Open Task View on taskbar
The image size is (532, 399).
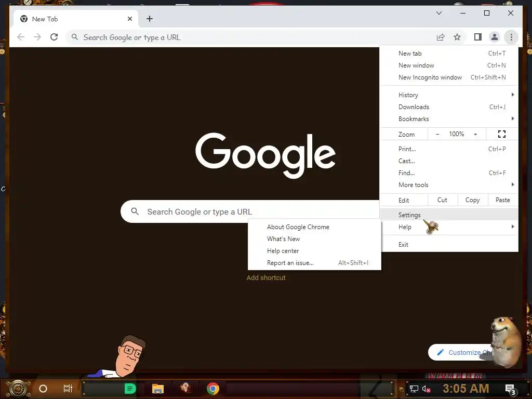coord(68,389)
